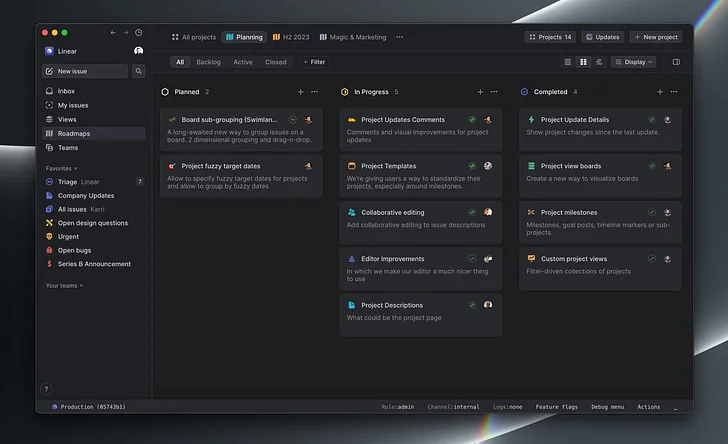
Task: Click the user avatar beside Linear workspace
Action: (138, 51)
